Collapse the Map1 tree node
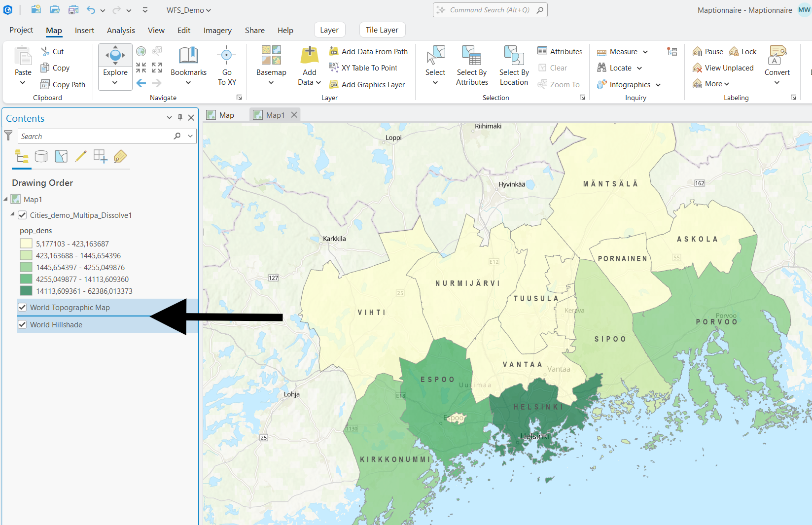Screen dimensions: 812x525 pyautogui.click(x=6, y=199)
